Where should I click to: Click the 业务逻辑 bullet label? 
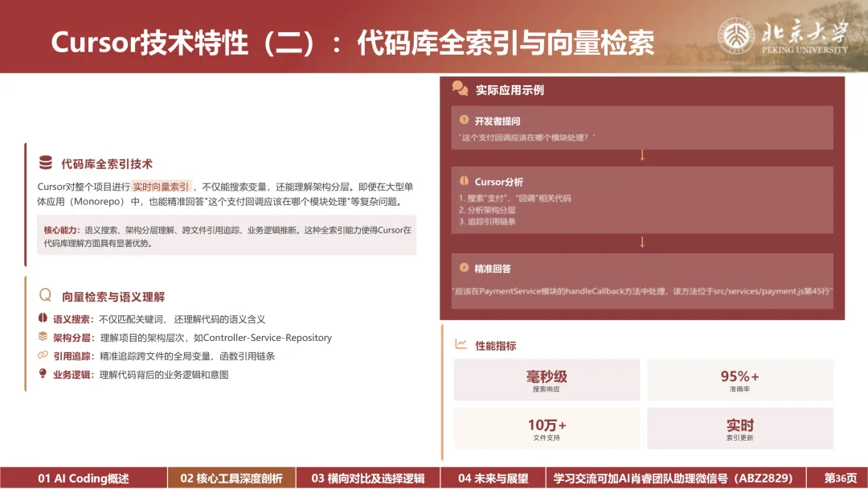[x=74, y=375]
